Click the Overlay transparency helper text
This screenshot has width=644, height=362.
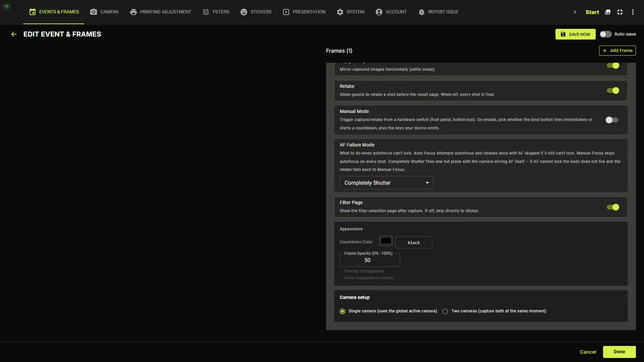pyautogui.click(x=369, y=275)
